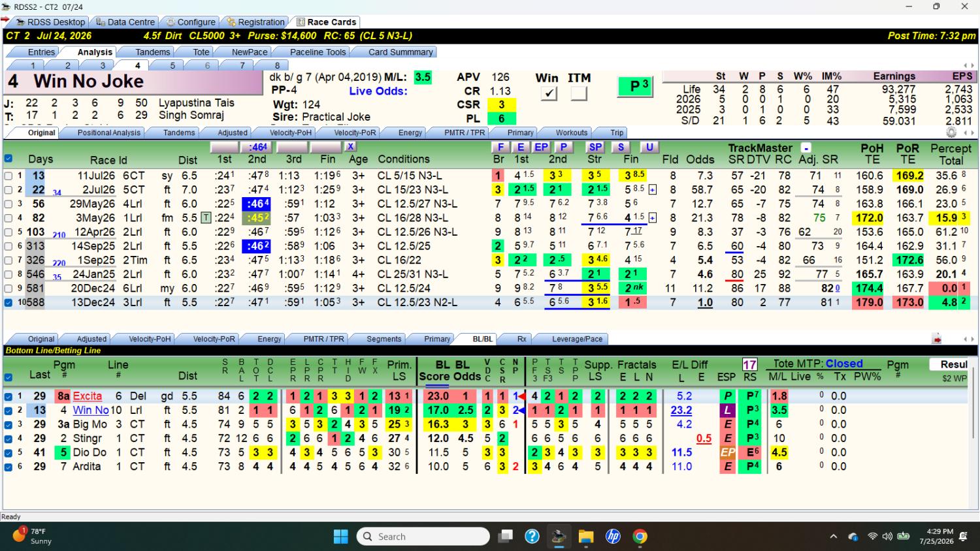
Task: Click the F running style filter button
Action: point(500,147)
